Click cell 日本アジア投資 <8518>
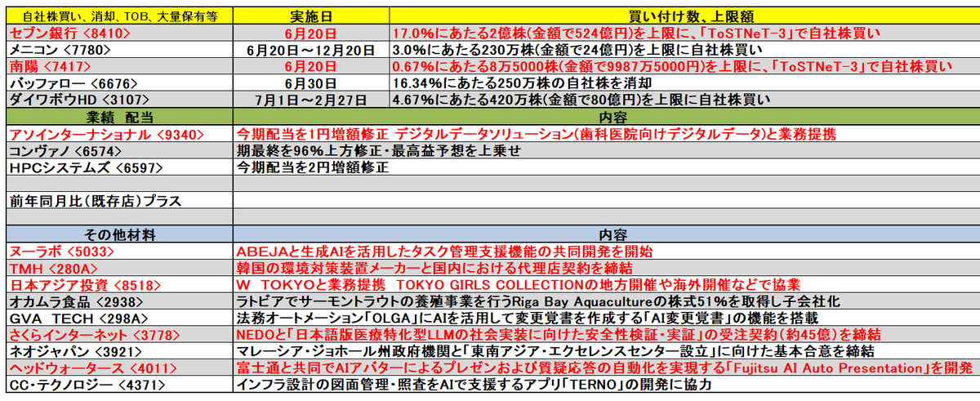The height and width of the screenshot is (401, 980). pos(119,285)
